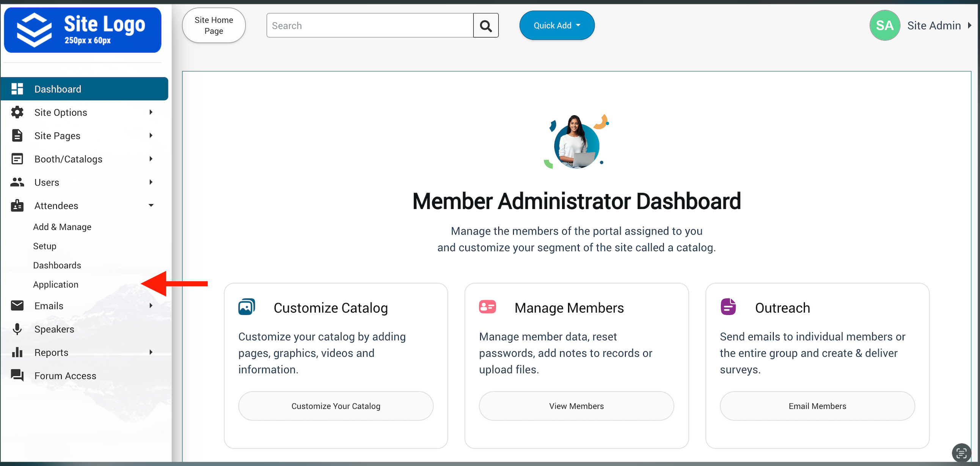Expand the Site Admin menu arrow
This screenshot has width=980, height=466.
[970, 25]
